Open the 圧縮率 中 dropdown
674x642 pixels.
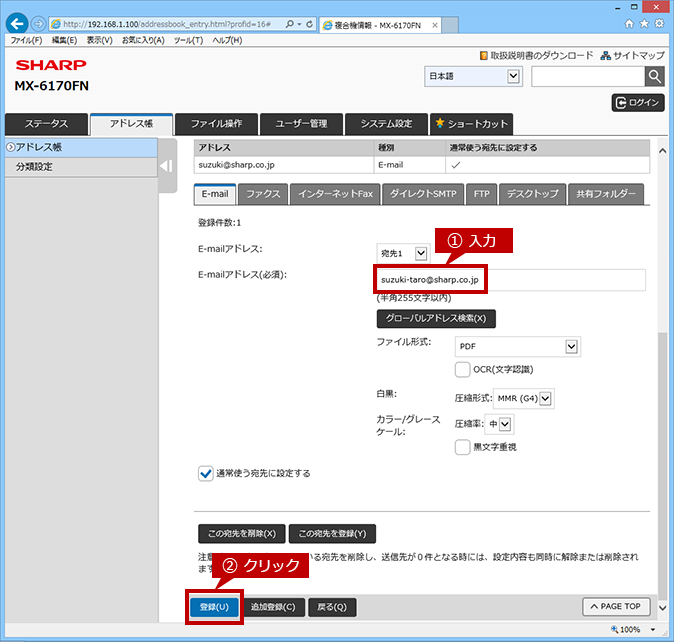pos(499,425)
